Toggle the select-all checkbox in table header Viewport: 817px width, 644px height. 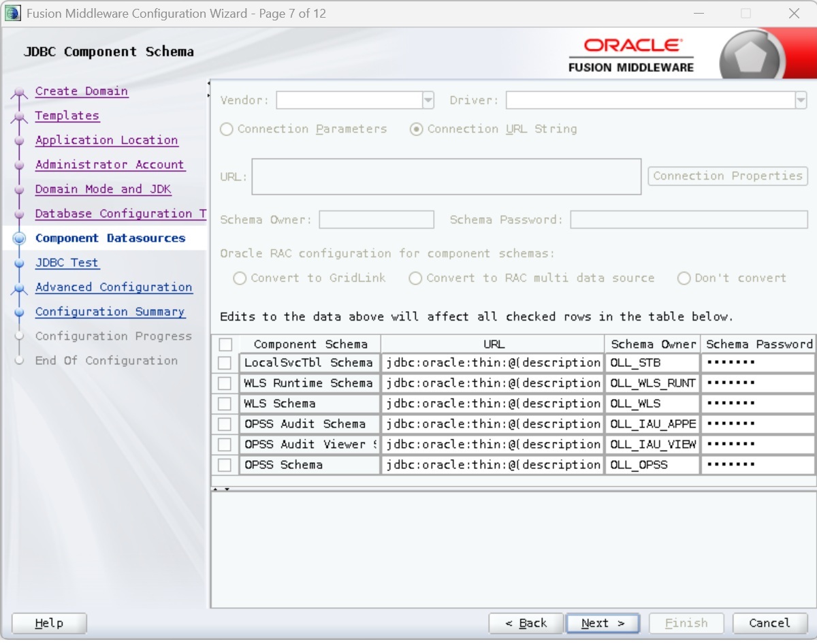tap(225, 344)
